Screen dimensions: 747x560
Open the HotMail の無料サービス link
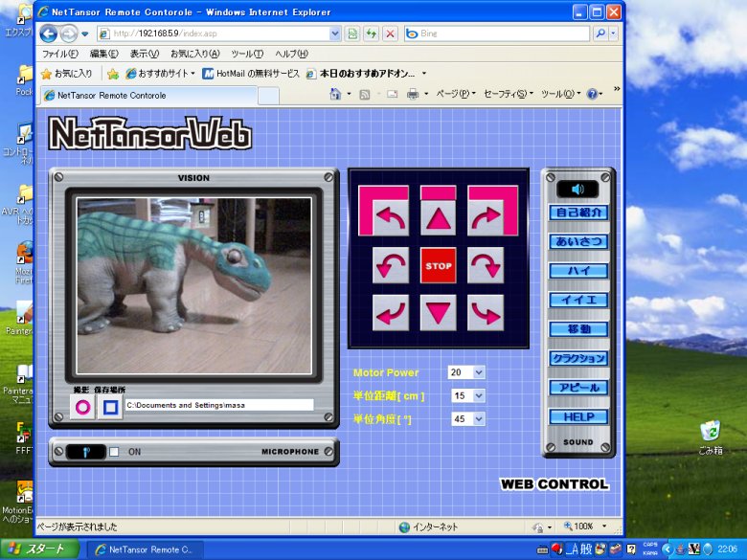point(251,74)
